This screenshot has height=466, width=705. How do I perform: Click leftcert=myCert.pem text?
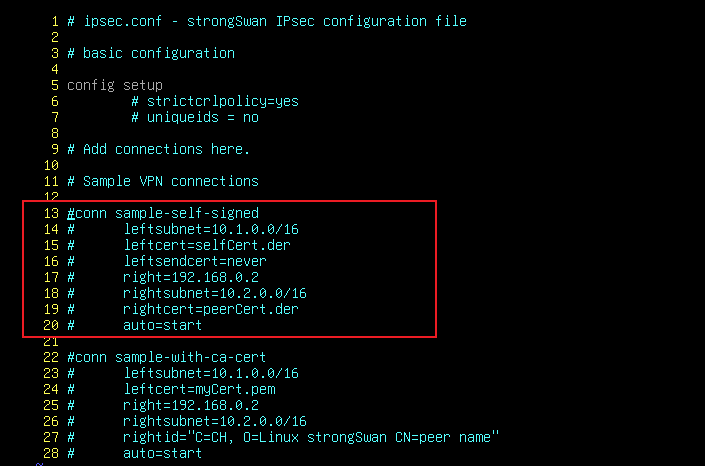[x=199, y=389]
